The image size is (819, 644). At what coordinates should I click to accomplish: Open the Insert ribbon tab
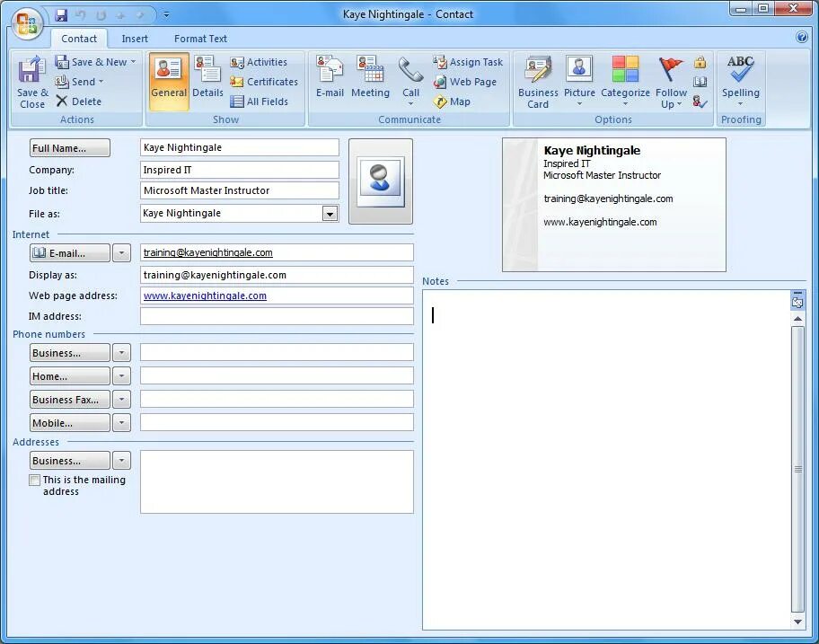[x=135, y=39]
